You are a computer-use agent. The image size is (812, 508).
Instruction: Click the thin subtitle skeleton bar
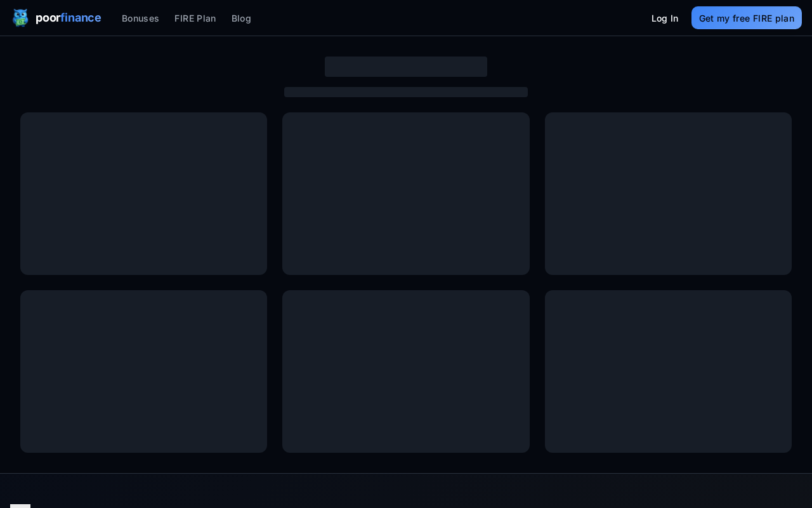click(406, 92)
